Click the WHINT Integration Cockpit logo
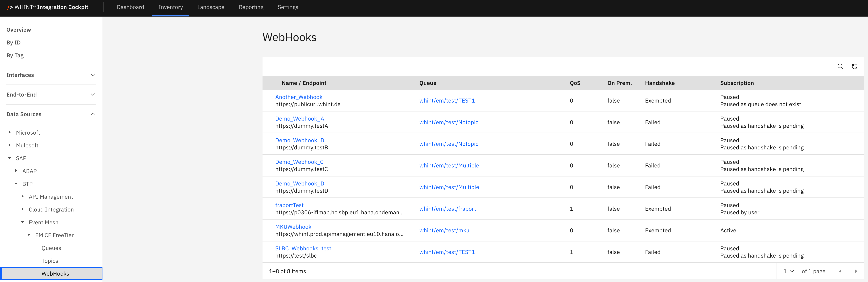868x282 pixels. coord(48,7)
